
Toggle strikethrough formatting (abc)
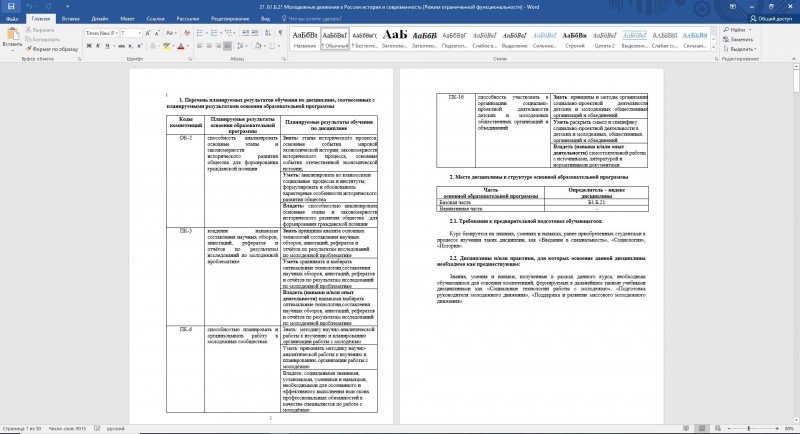click(121, 46)
